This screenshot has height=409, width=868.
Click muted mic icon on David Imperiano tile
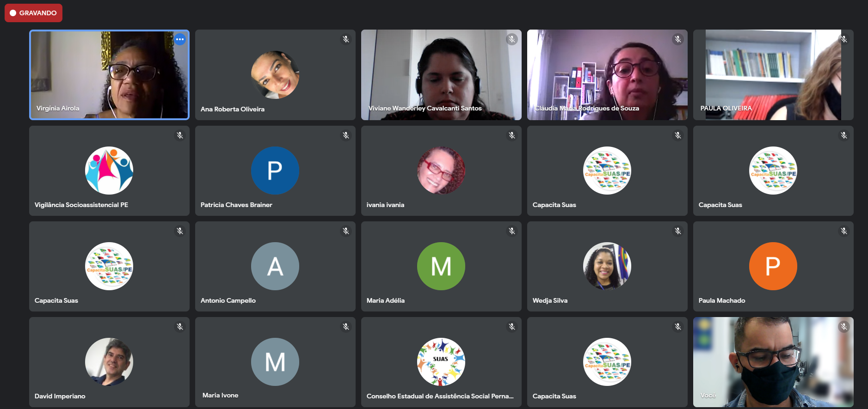click(x=180, y=327)
